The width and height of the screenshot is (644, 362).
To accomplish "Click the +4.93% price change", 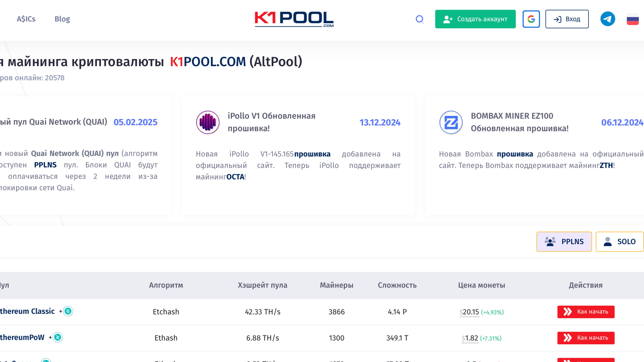I will coord(492,312).
